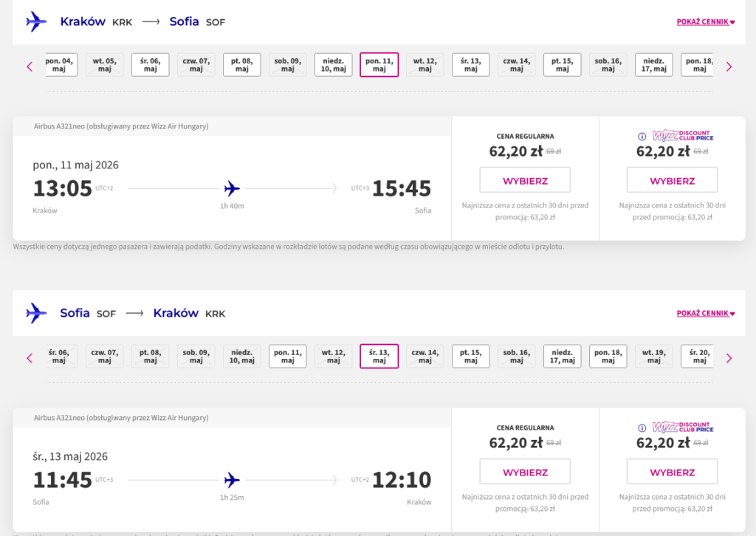The height and width of the screenshot is (536, 756).
Task: Select outbound date pt. 08, maj
Action: (242, 65)
